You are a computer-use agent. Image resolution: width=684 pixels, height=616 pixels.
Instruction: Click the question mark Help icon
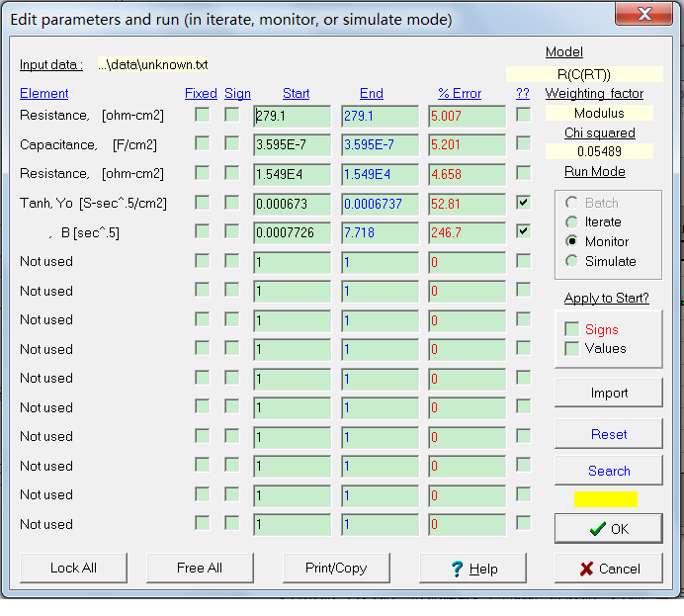click(x=457, y=569)
